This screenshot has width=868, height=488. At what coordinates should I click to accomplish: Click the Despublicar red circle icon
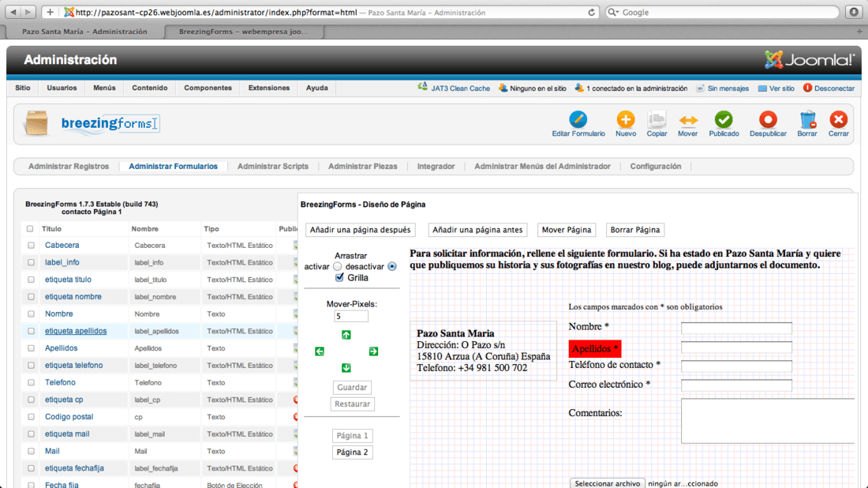point(768,120)
